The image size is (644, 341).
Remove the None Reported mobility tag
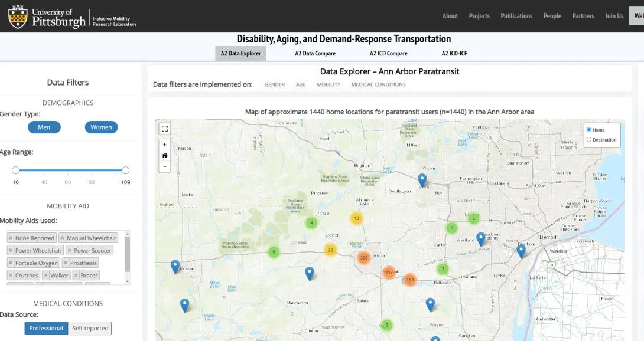coord(11,238)
